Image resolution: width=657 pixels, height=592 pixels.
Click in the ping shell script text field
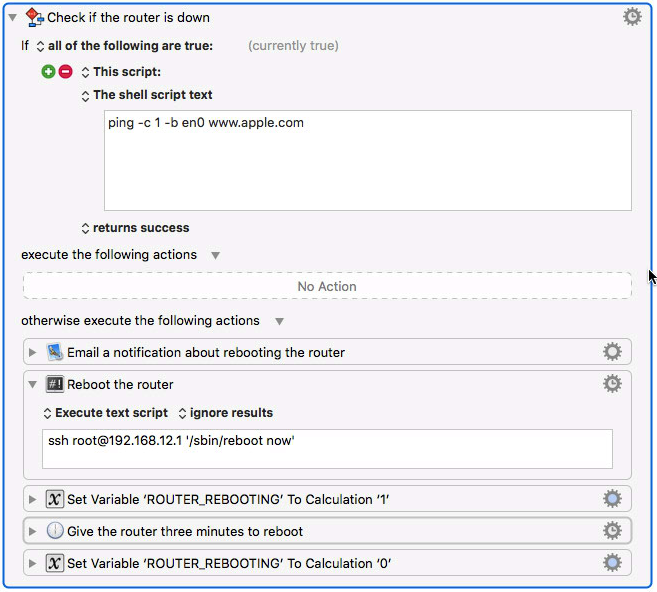point(367,160)
